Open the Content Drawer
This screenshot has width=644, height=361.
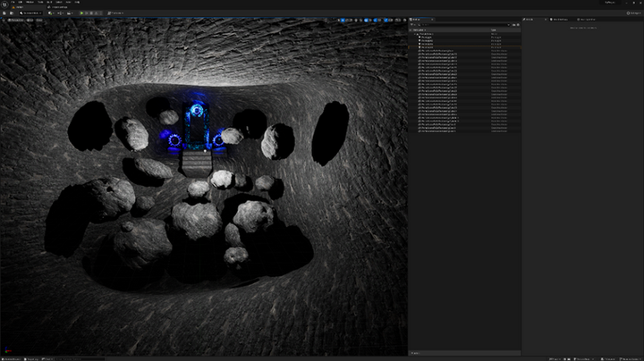pos(11,359)
